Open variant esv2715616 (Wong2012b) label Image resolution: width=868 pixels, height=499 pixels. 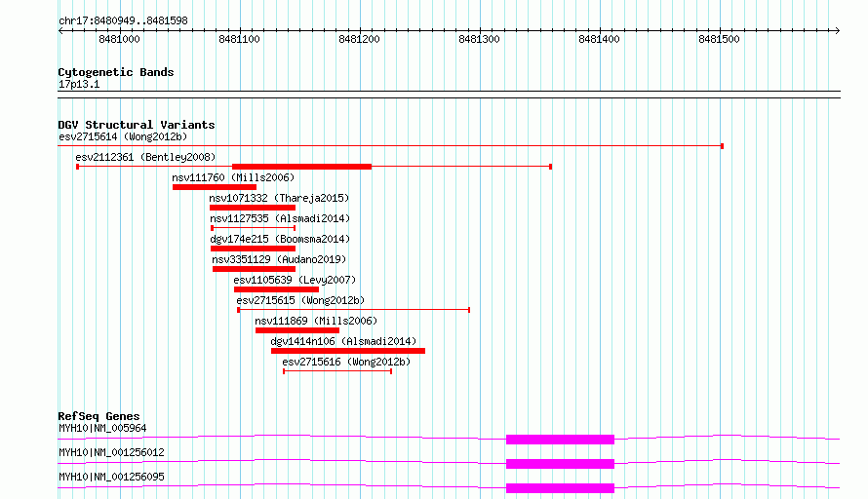346,362
